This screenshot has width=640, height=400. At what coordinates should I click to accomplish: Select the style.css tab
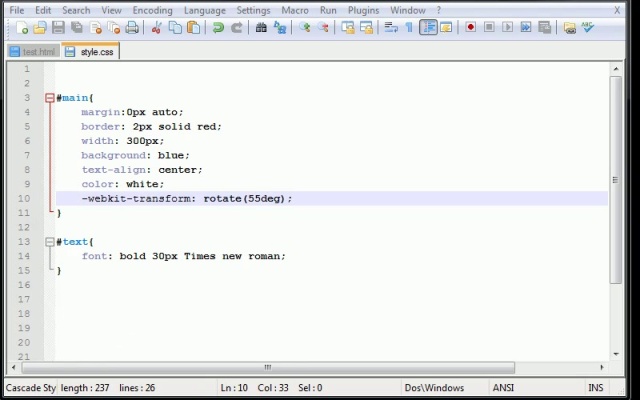coord(91,51)
